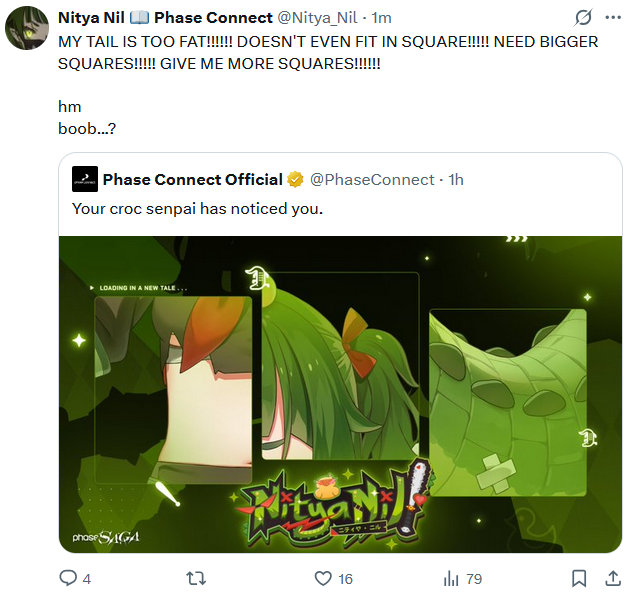Viewport: 631px width, 598px height.
Task: Open the three-dot more options menu
Action: [613, 17]
